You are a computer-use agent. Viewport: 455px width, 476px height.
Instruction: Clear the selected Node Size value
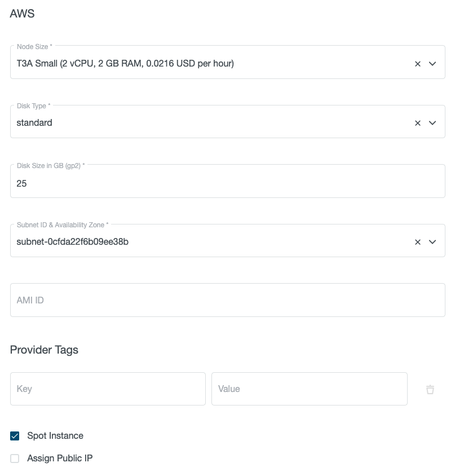coord(417,63)
